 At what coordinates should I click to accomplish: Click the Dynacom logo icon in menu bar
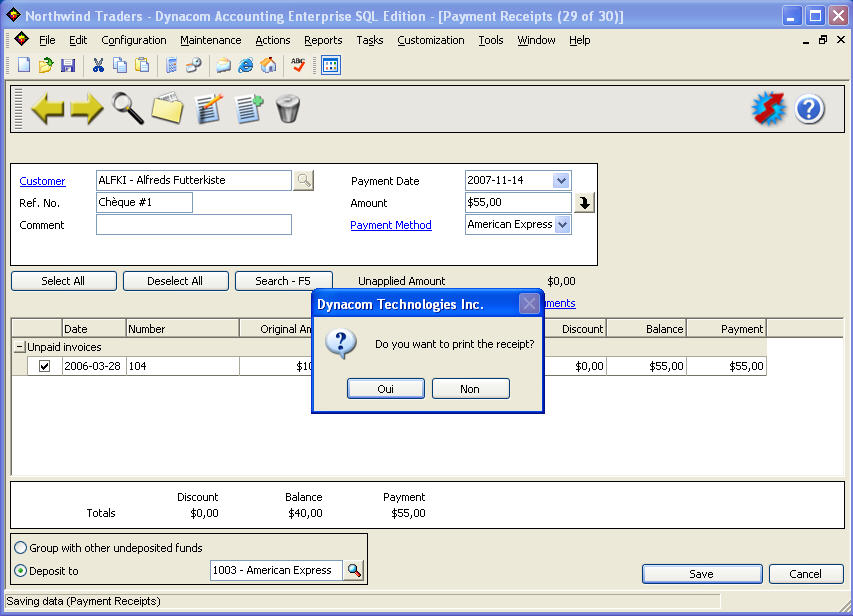coord(22,40)
